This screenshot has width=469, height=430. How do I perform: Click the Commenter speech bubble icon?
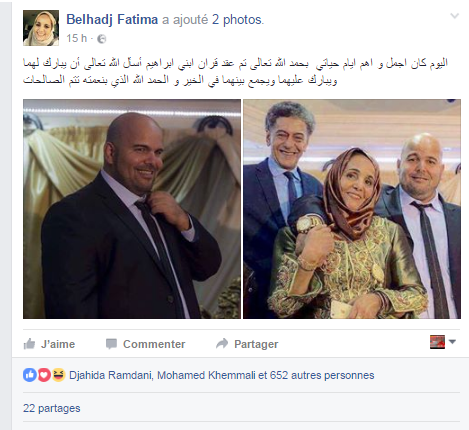(x=111, y=344)
